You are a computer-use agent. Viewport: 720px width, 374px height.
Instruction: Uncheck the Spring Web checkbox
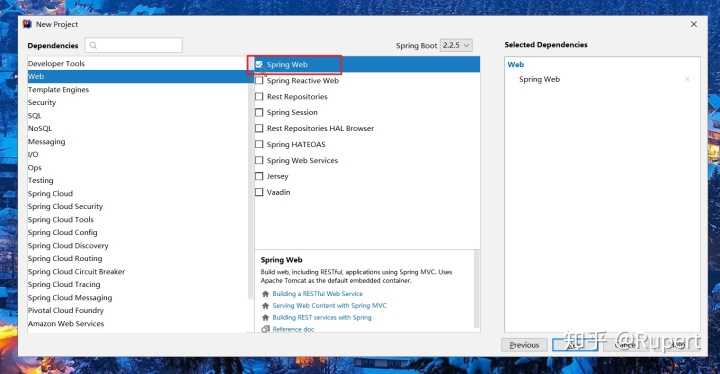pos(259,65)
